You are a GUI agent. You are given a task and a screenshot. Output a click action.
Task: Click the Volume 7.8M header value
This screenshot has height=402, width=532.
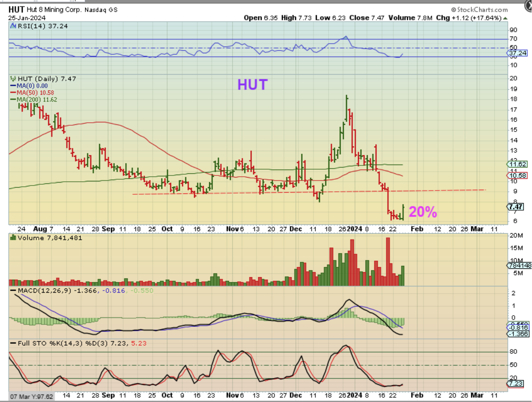pyautogui.click(x=410, y=18)
